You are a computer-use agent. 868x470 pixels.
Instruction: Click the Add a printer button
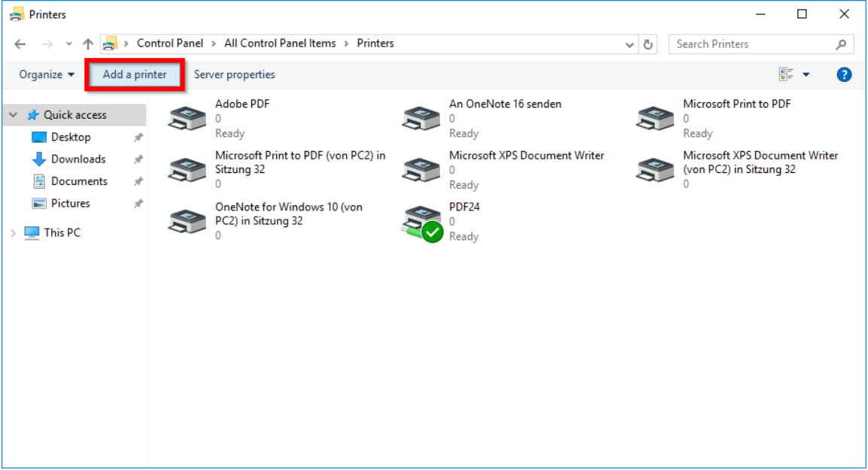(x=135, y=74)
